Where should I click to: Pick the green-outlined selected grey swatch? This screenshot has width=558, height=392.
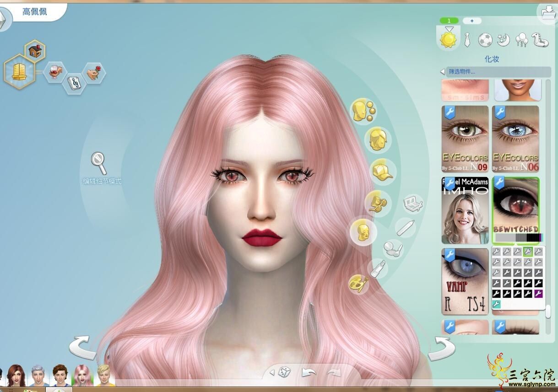[528, 252]
